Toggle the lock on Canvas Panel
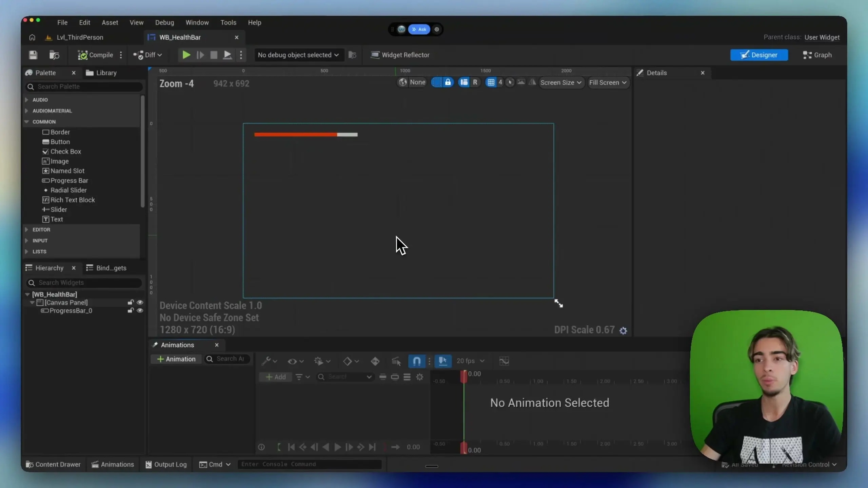 [x=131, y=302]
